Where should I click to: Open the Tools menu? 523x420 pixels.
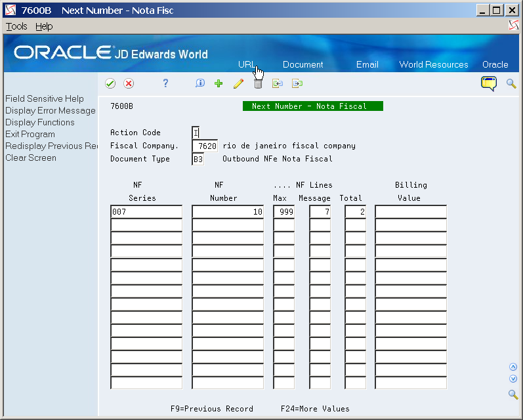point(16,26)
